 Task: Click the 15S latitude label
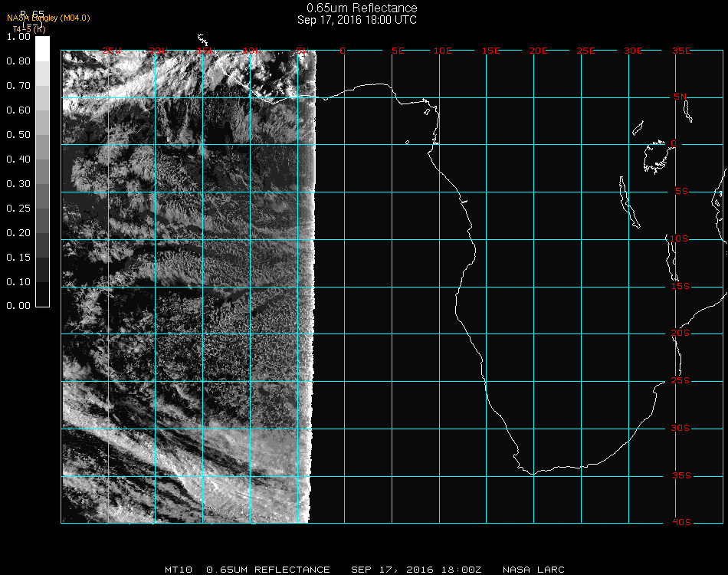tap(680, 286)
